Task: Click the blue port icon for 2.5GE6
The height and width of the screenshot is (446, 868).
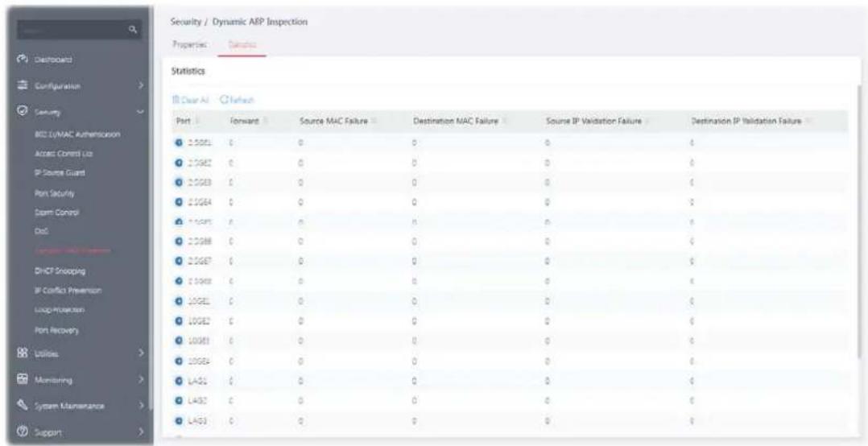Action: pos(178,242)
